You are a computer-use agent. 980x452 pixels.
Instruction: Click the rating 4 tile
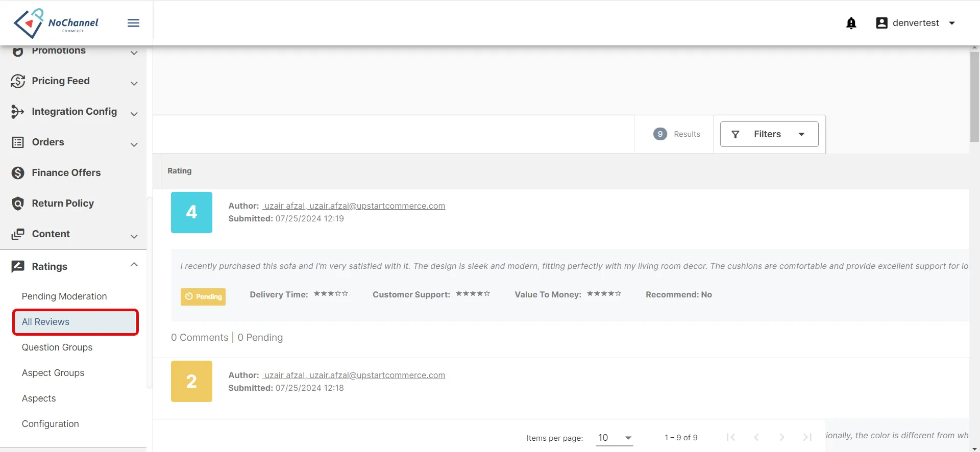[x=191, y=212]
